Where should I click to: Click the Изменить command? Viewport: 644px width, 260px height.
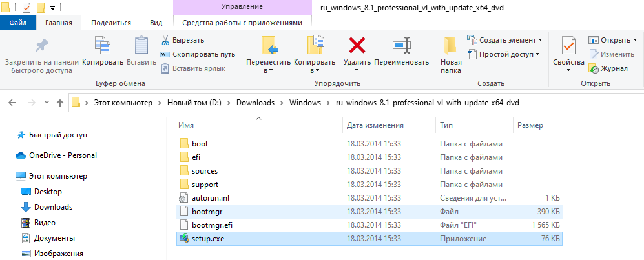coord(612,54)
